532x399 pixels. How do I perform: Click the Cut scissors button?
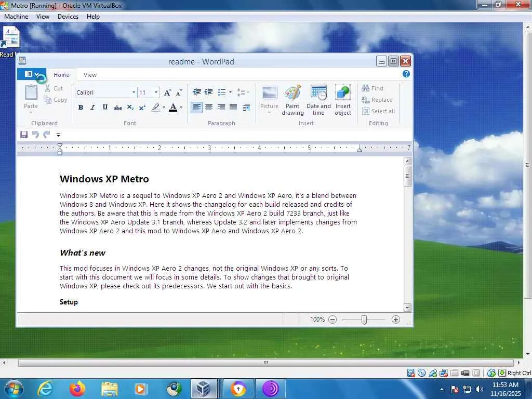[x=54, y=88]
